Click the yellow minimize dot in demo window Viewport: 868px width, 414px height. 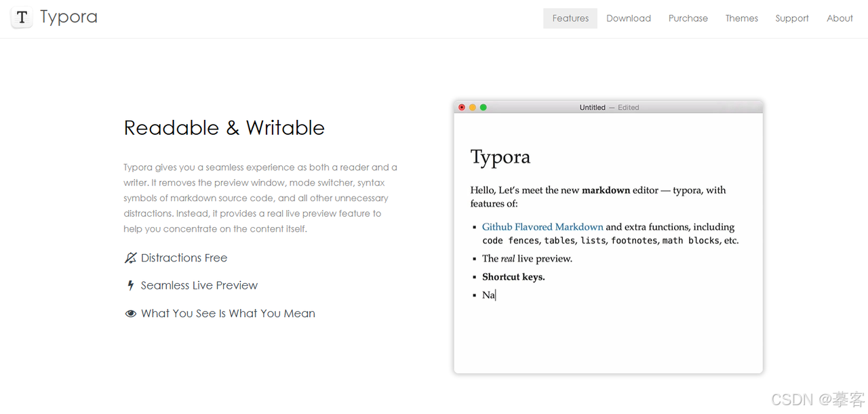[x=473, y=107]
